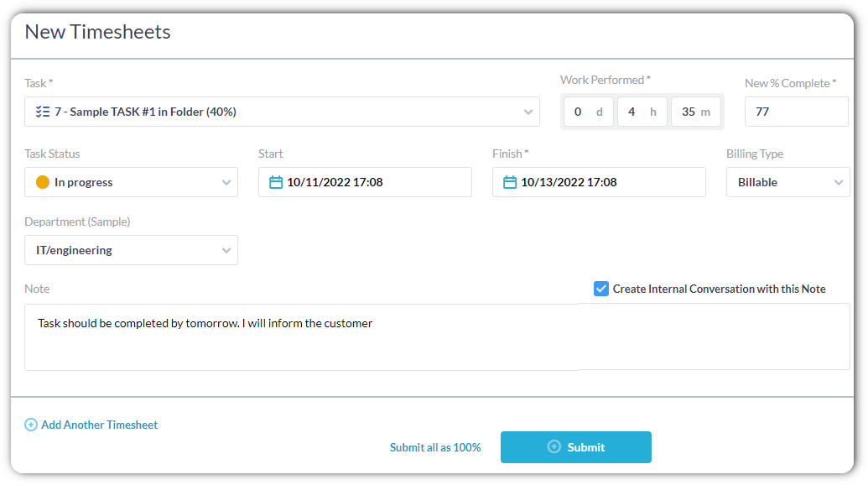
Task: Click the calendar icon in Finish field
Action: [510, 182]
